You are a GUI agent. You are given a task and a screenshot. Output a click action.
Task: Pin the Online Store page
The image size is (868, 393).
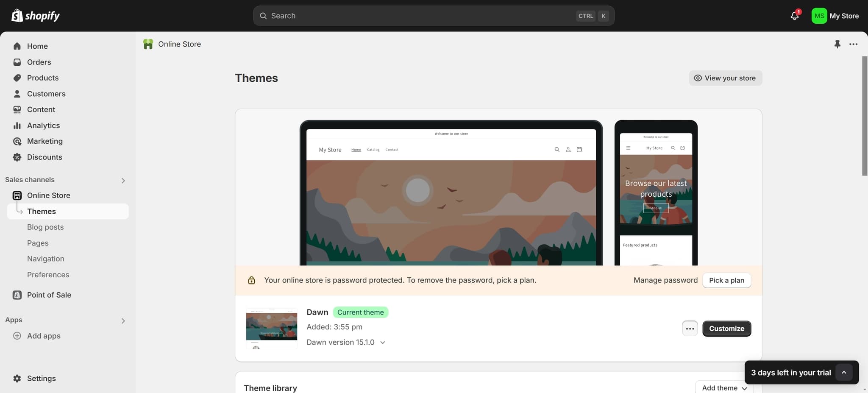tap(837, 44)
